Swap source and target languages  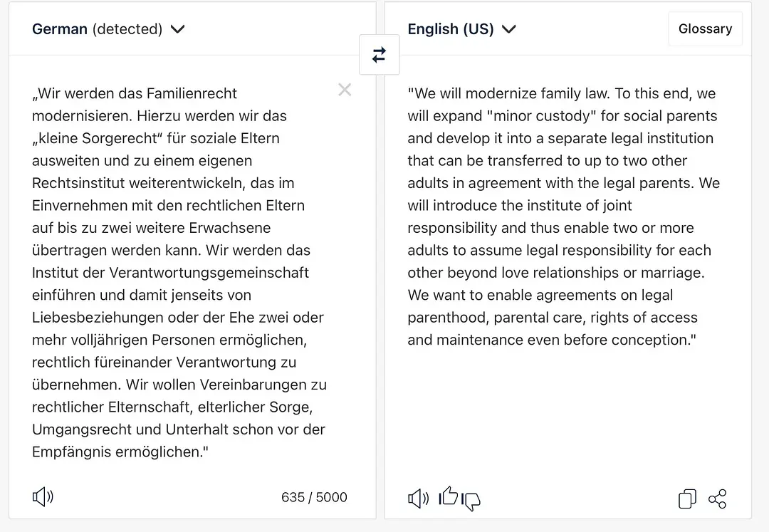coord(379,55)
